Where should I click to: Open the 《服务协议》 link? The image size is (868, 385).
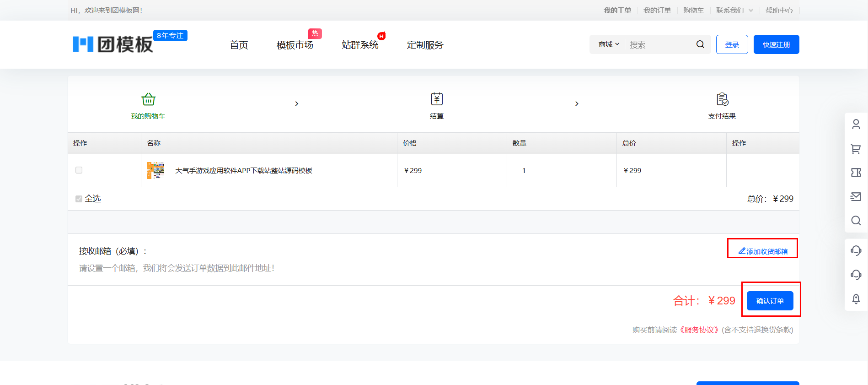click(x=699, y=330)
